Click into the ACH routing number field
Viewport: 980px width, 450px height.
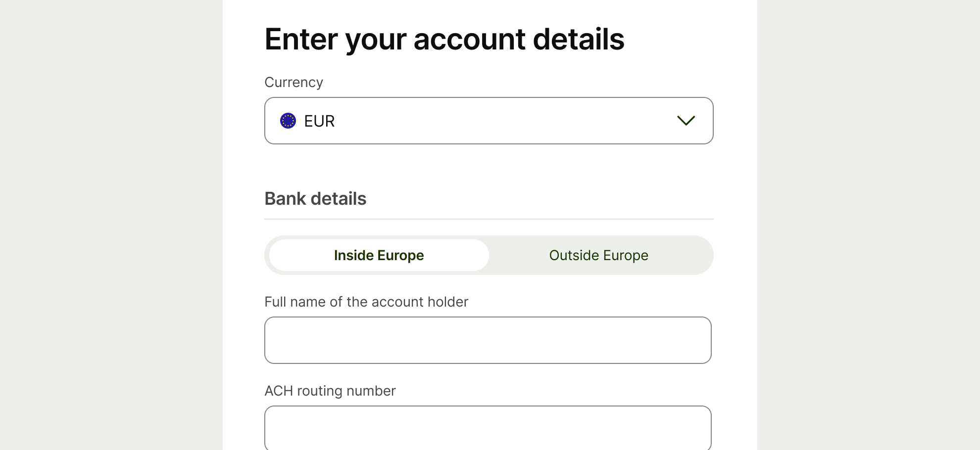click(x=488, y=428)
